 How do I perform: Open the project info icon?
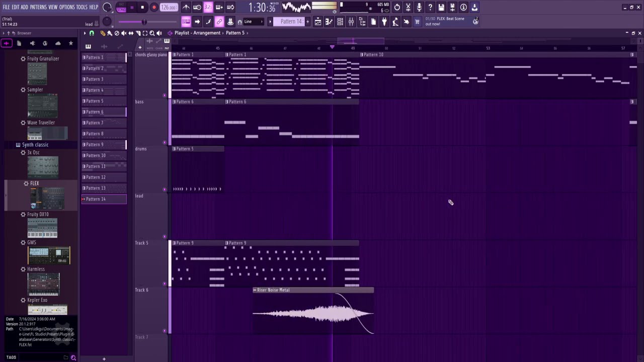(x=463, y=8)
